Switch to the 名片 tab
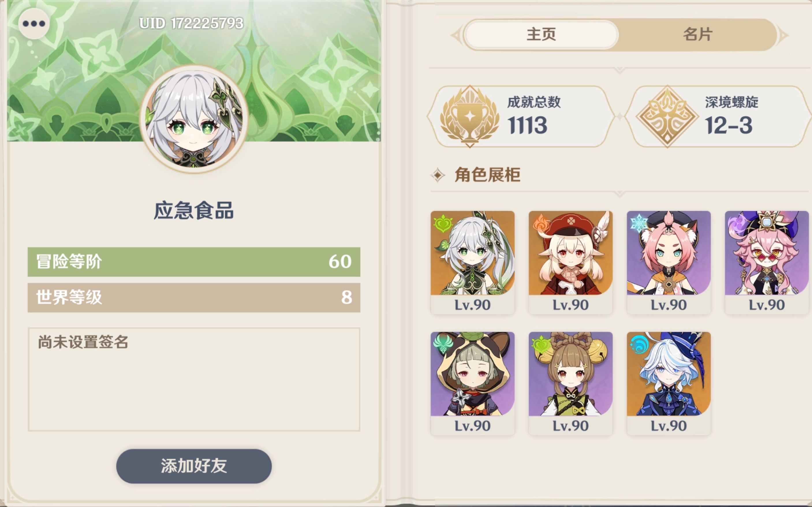 click(x=698, y=35)
